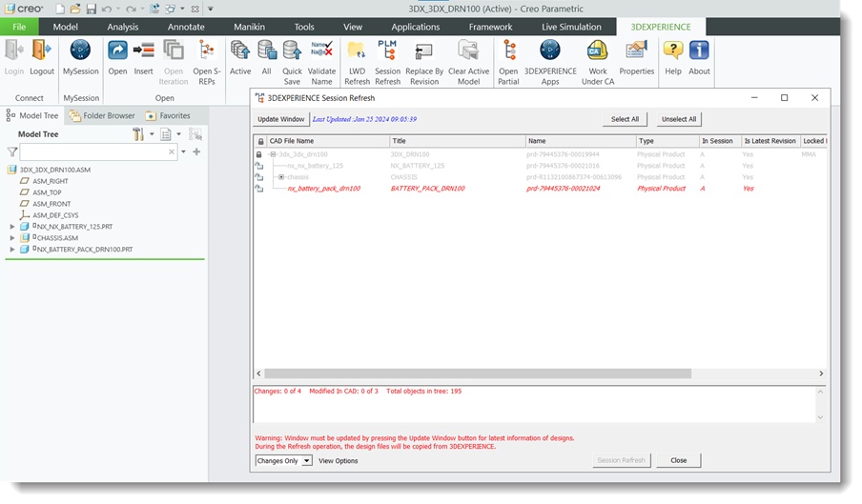Open the Properties ribbon icon

(636, 50)
